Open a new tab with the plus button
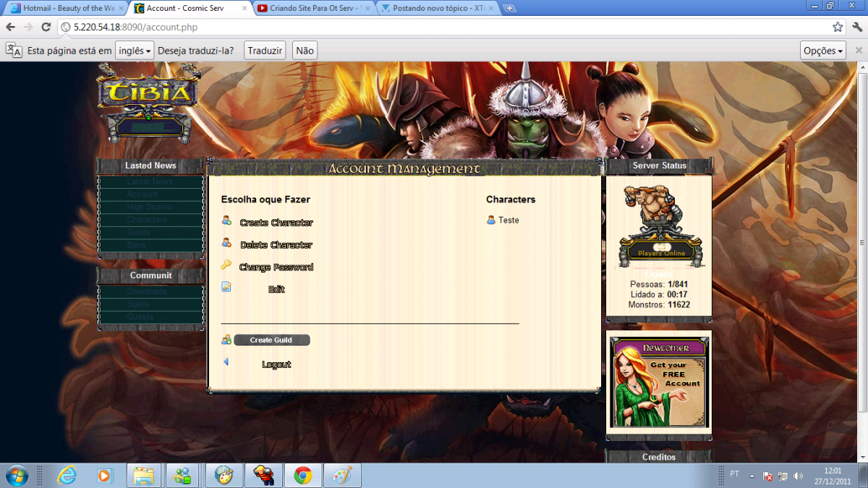 click(510, 9)
